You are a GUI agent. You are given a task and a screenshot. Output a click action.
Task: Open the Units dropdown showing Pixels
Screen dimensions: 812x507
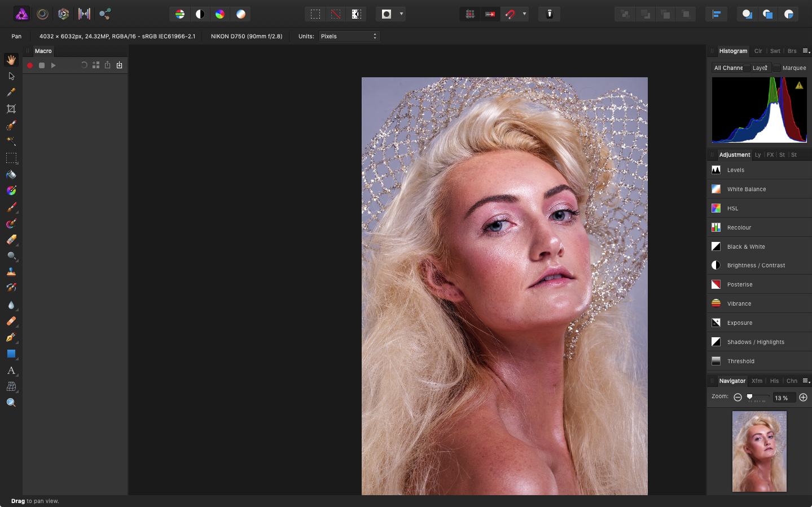(349, 36)
